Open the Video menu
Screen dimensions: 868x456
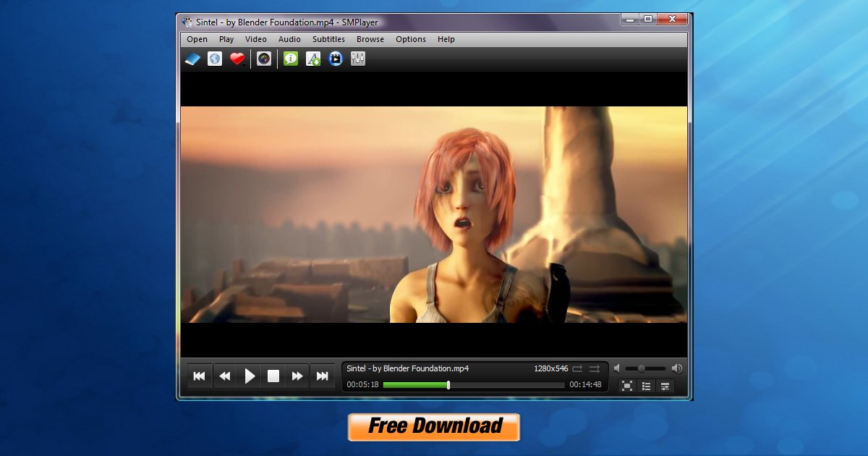(x=255, y=39)
